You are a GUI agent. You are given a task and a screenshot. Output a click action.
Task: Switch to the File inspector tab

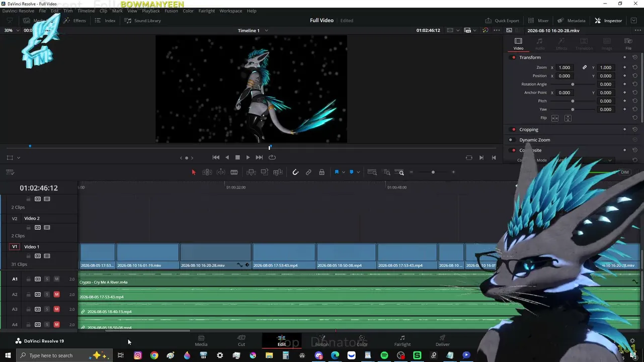coord(628,44)
